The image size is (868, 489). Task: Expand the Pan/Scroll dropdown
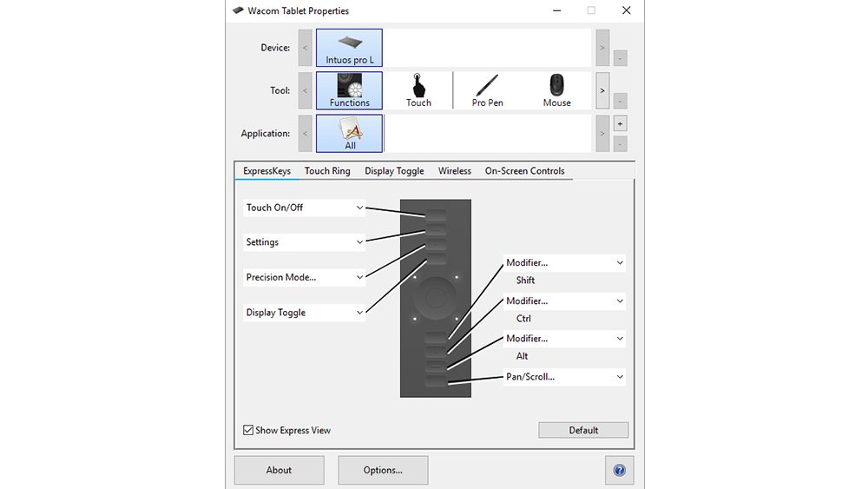pos(564,377)
